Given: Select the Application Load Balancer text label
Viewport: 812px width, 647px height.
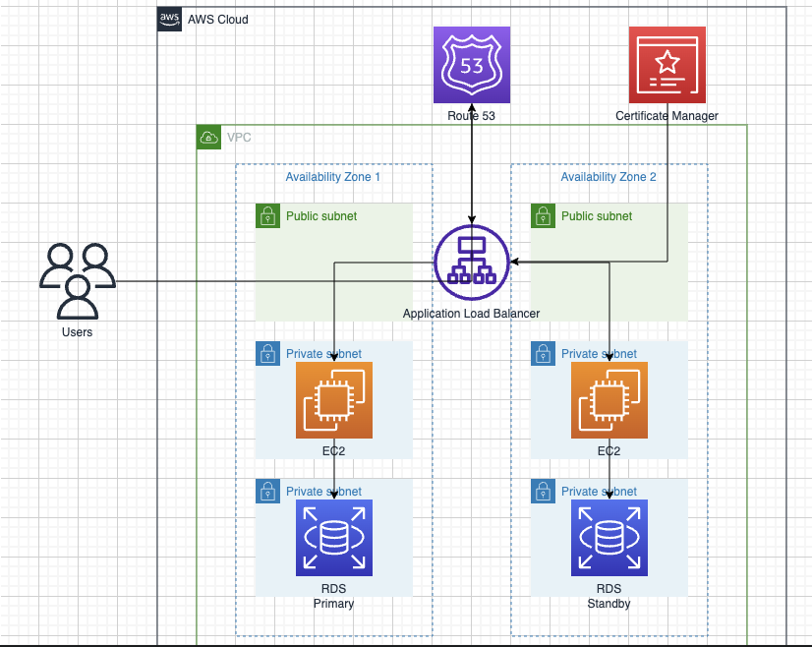Looking at the screenshot, I should [x=471, y=314].
